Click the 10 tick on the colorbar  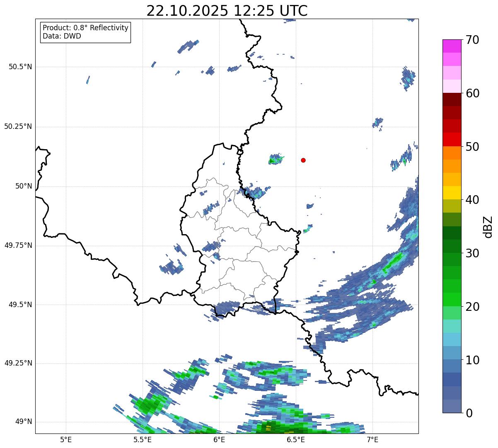pos(472,360)
